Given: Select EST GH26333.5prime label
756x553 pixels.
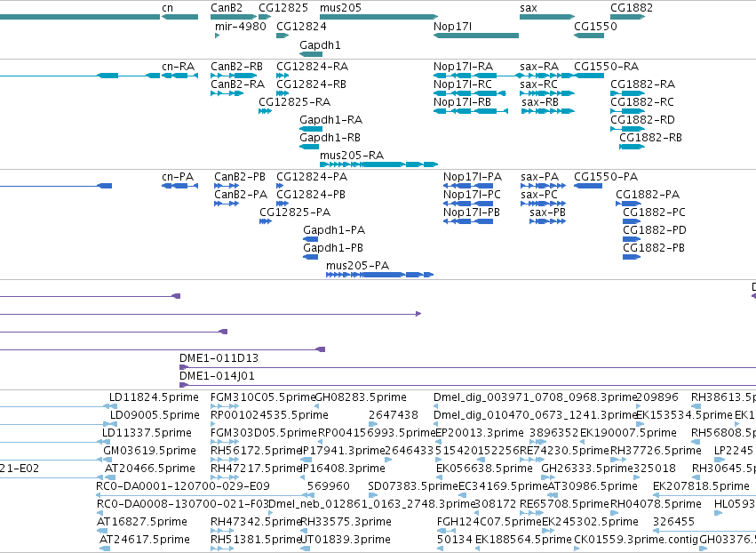Looking at the screenshot, I should [x=587, y=469].
